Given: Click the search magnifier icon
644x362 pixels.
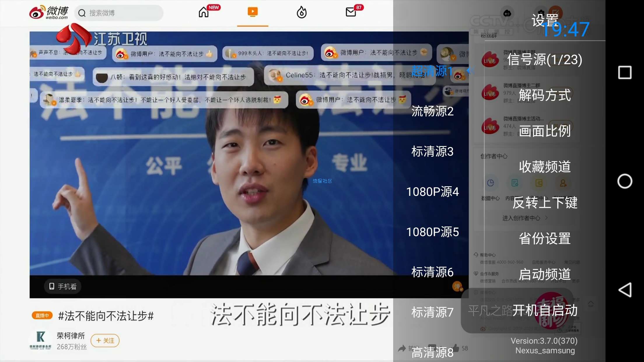Looking at the screenshot, I should [x=82, y=13].
